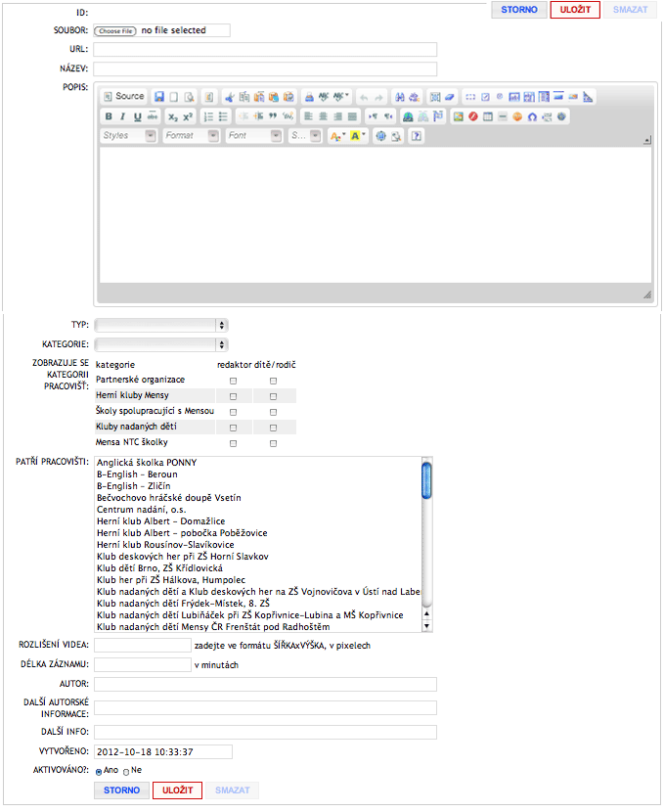Check redaktor box for Partnerské organizace
664x812 pixels.
point(233,380)
